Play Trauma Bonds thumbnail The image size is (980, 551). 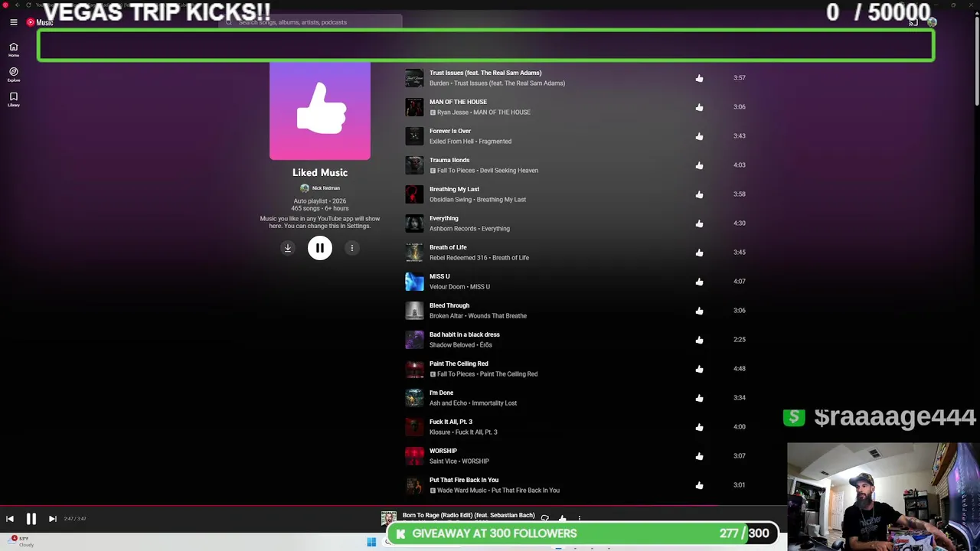[x=414, y=165]
